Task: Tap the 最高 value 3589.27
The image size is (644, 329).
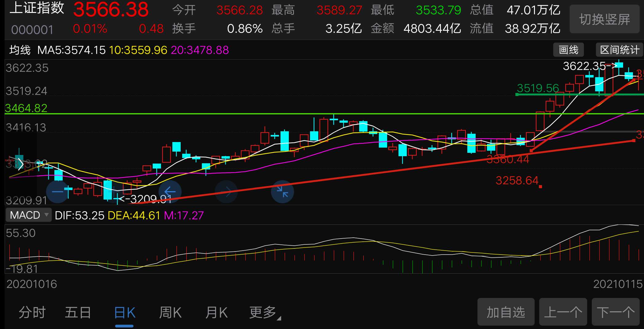Action: 339,10
